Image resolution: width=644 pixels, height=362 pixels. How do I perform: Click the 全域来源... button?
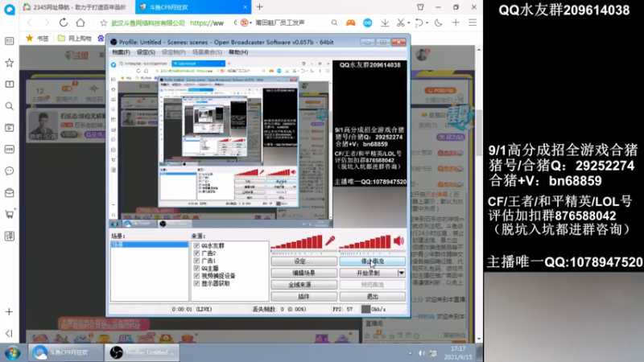(304, 285)
